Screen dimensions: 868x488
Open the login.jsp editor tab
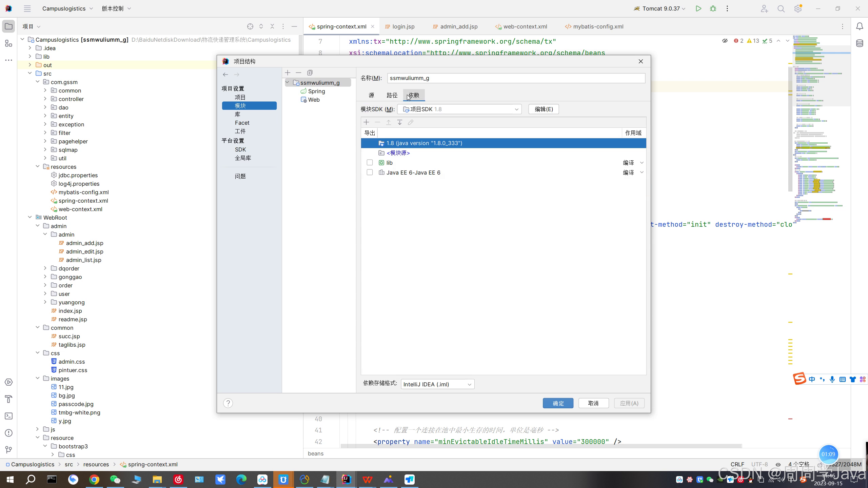(403, 26)
